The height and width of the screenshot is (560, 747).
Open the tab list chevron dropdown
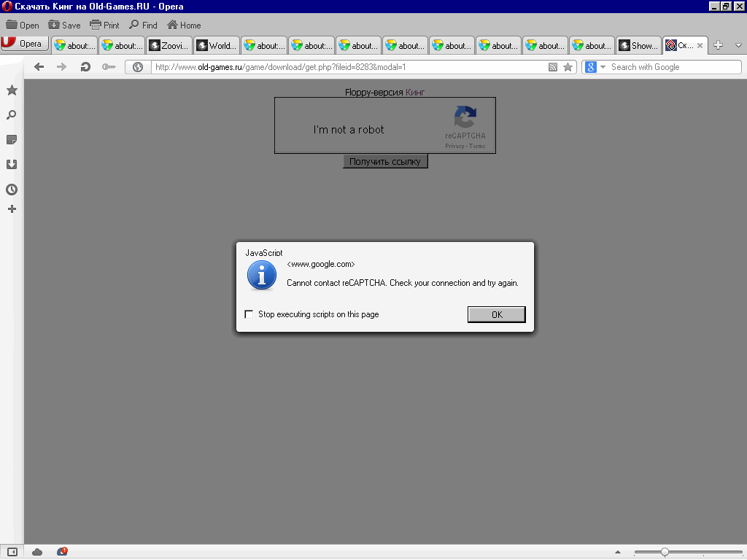tap(740, 45)
